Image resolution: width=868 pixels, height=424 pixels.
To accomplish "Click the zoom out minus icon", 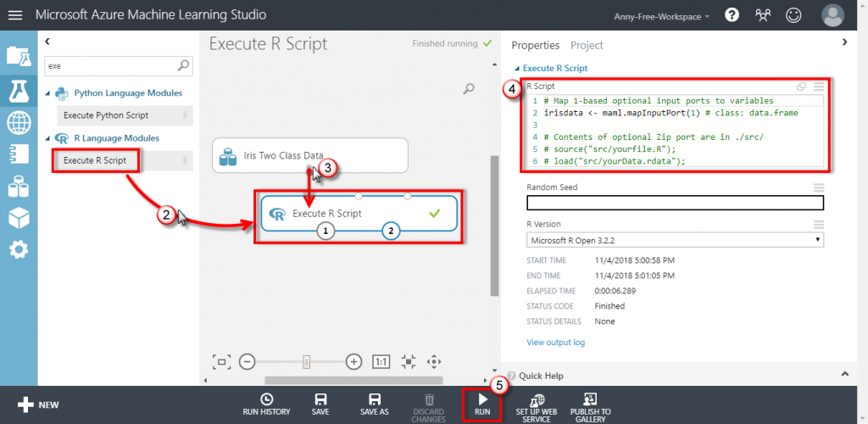I will click(x=247, y=361).
